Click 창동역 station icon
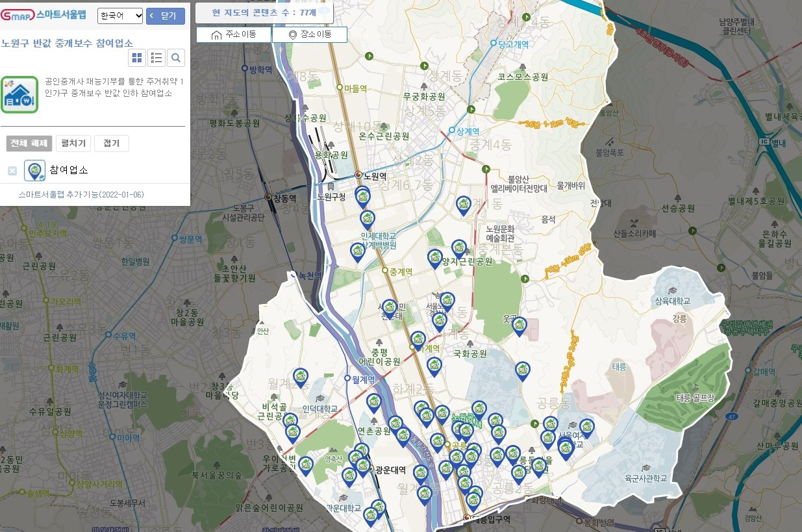Screen dimensions: 802x532 pos(268,197)
